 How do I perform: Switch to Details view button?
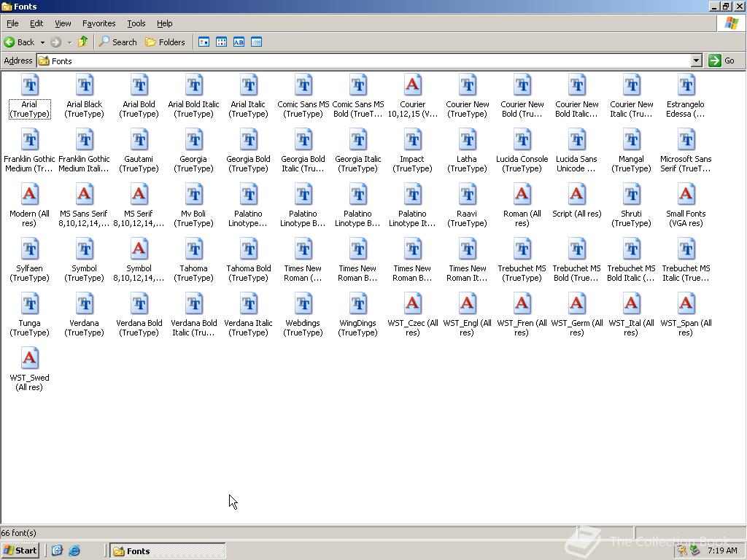[x=256, y=42]
